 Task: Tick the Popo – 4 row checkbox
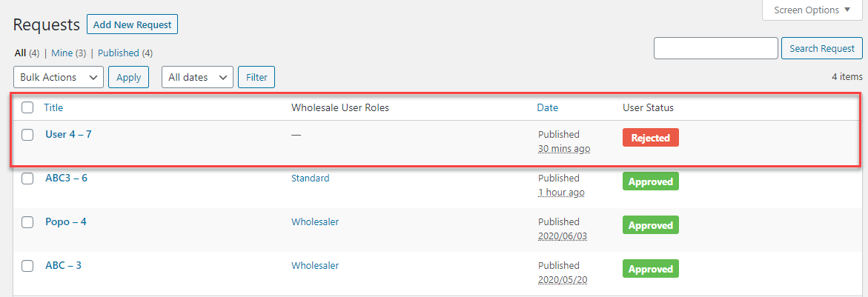27,222
